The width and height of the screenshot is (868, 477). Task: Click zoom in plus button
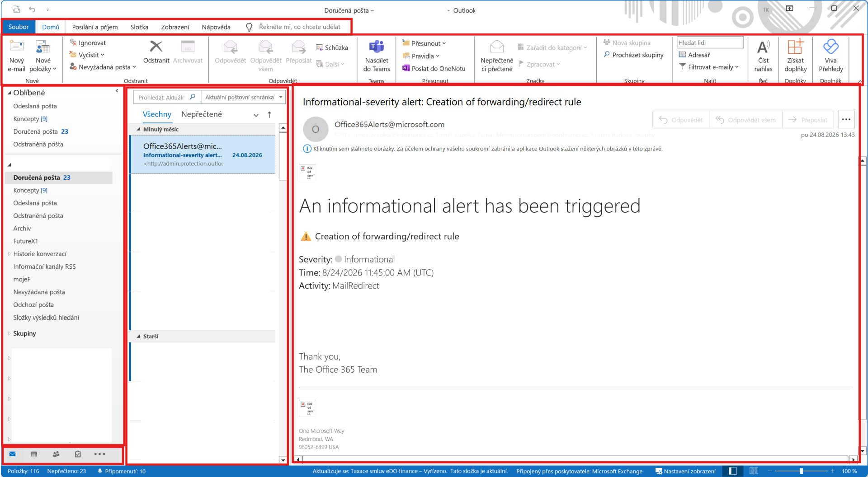tap(832, 471)
